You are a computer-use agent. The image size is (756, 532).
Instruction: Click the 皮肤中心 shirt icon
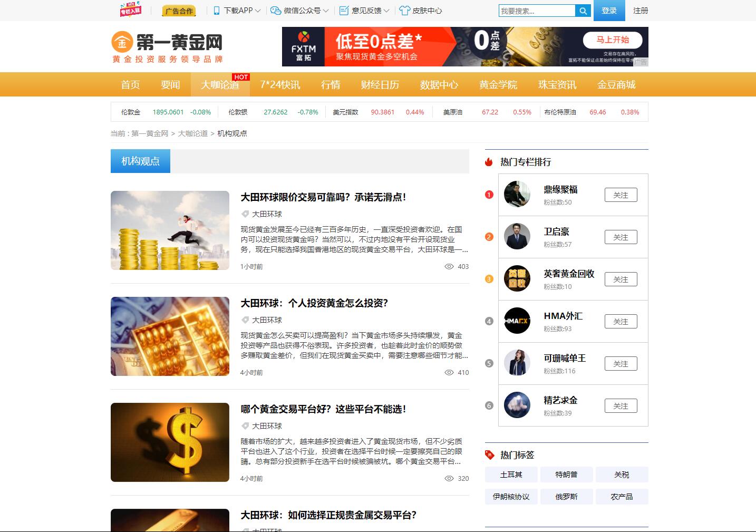click(x=404, y=11)
